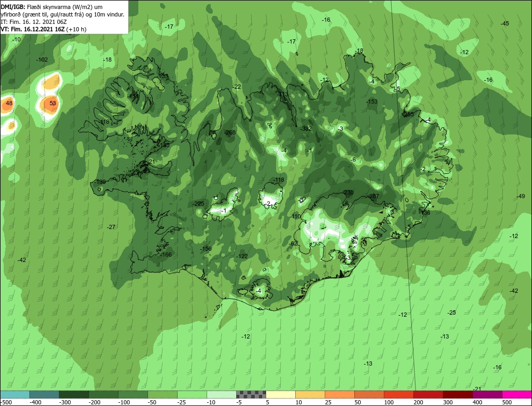This screenshot has width=532, height=406.
Task: Click the darkest green -300 to -200 legend swatch
Action: pyautogui.click(x=74, y=394)
